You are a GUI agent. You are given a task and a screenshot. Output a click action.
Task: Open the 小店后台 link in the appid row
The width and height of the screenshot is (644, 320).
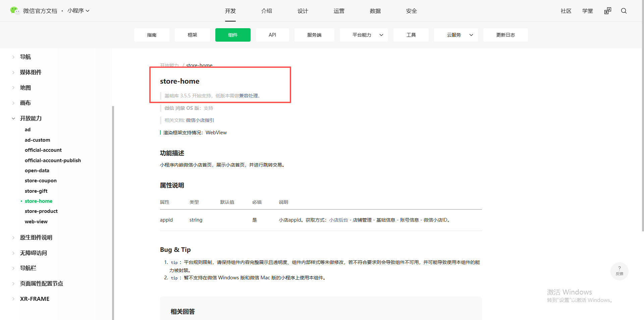click(x=338, y=220)
